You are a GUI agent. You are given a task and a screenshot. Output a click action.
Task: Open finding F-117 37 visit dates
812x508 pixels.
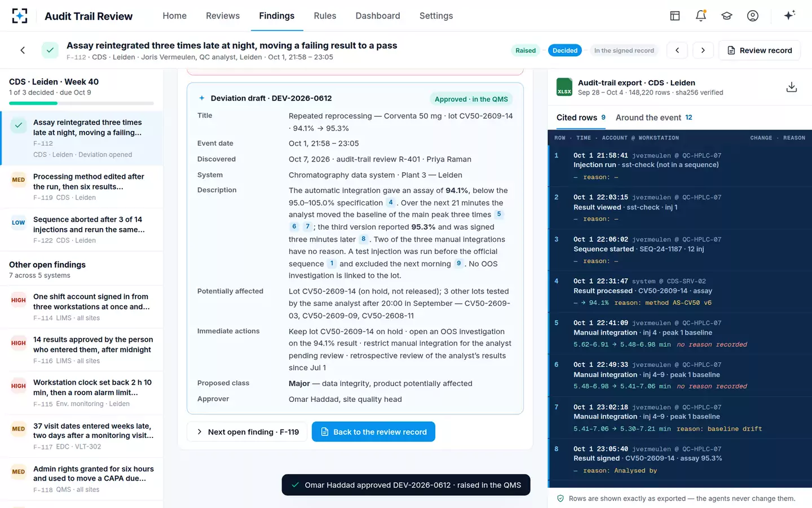82,436
